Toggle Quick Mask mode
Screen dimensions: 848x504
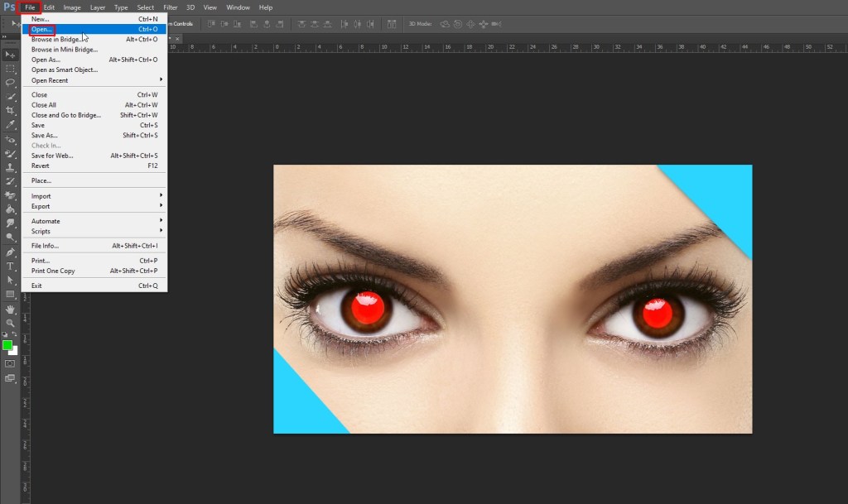[10, 363]
